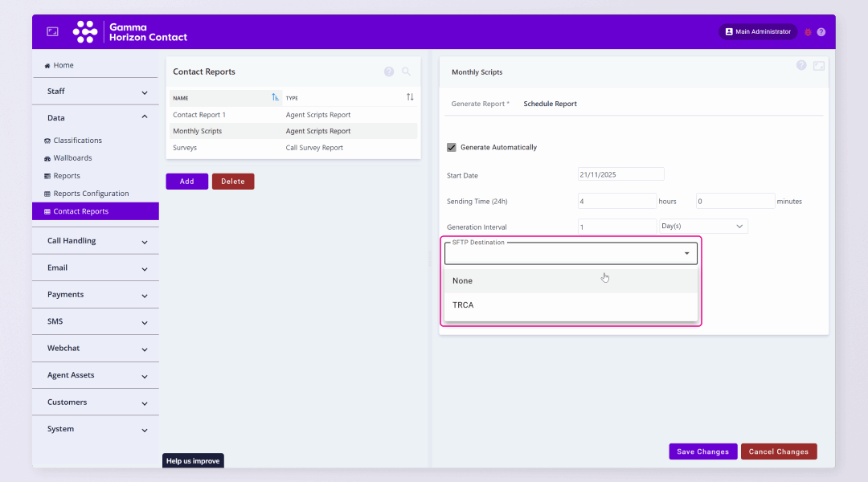This screenshot has height=482, width=868.
Task: Open Reports Configuration in the sidebar
Action: click(x=91, y=194)
